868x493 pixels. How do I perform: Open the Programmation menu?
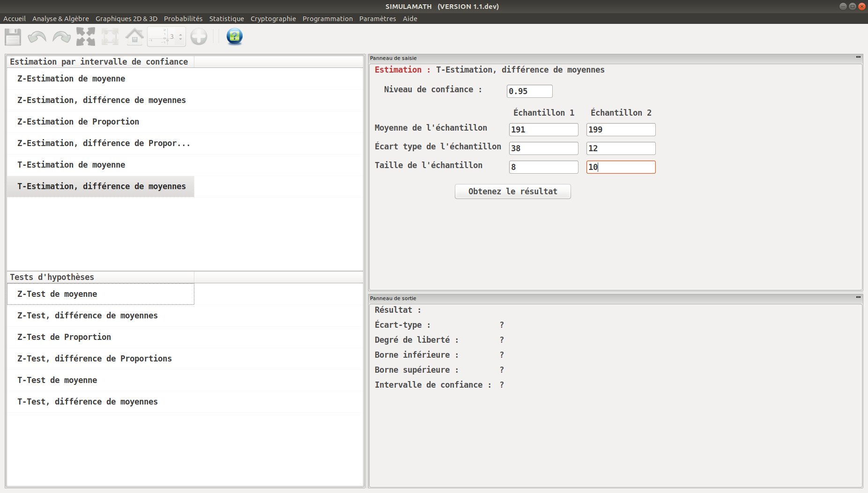coord(327,19)
